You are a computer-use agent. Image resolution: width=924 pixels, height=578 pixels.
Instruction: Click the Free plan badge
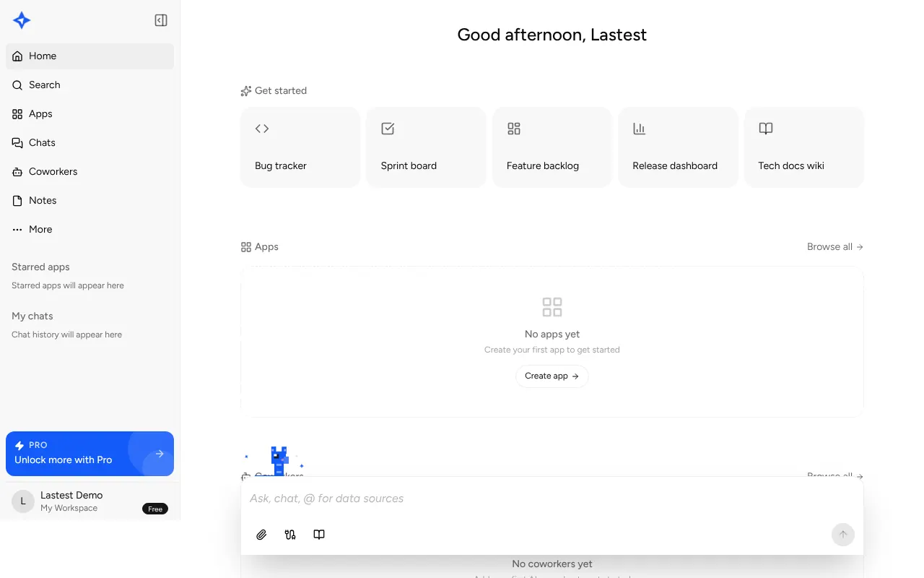point(155,509)
